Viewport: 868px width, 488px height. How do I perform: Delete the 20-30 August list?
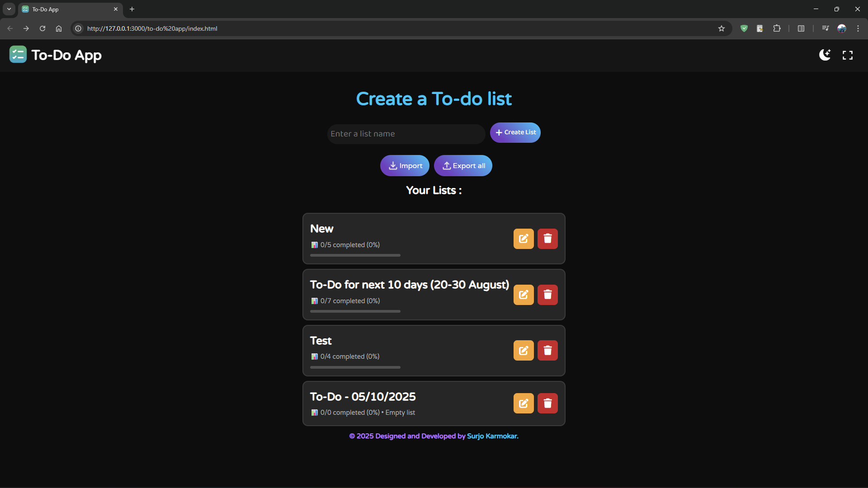547,295
